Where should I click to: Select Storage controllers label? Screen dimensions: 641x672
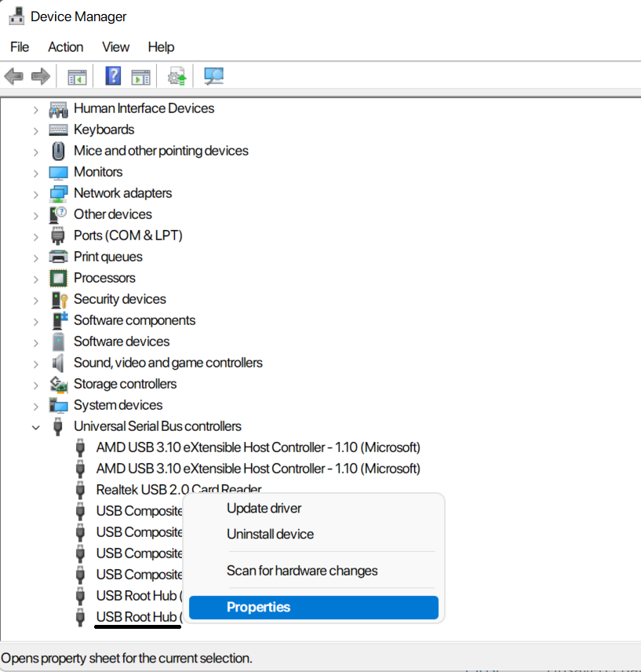click(125, 384)
